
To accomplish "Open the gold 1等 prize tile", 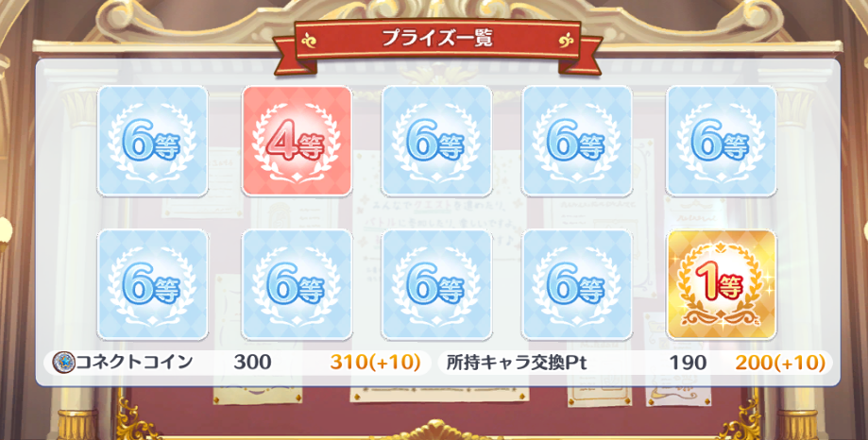I will [x=722, y=284].
